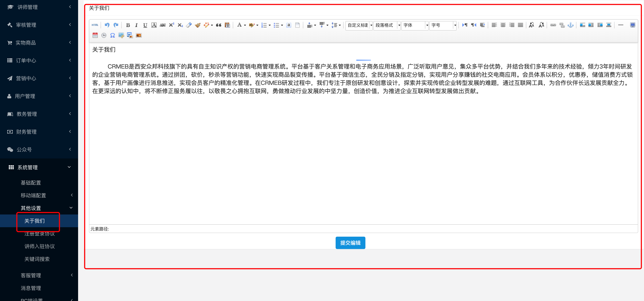Click the select all icon
This screenshot has height=301, width=644.
pyautogui.click(x=289, y=25)
